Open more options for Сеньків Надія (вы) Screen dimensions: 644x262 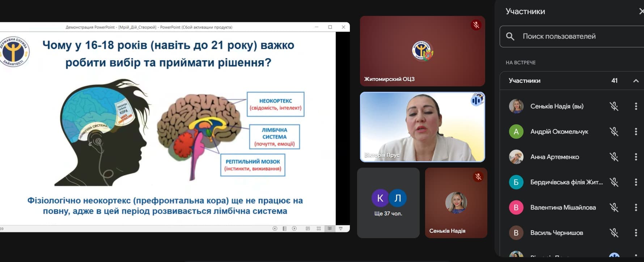tap(636, 106)
